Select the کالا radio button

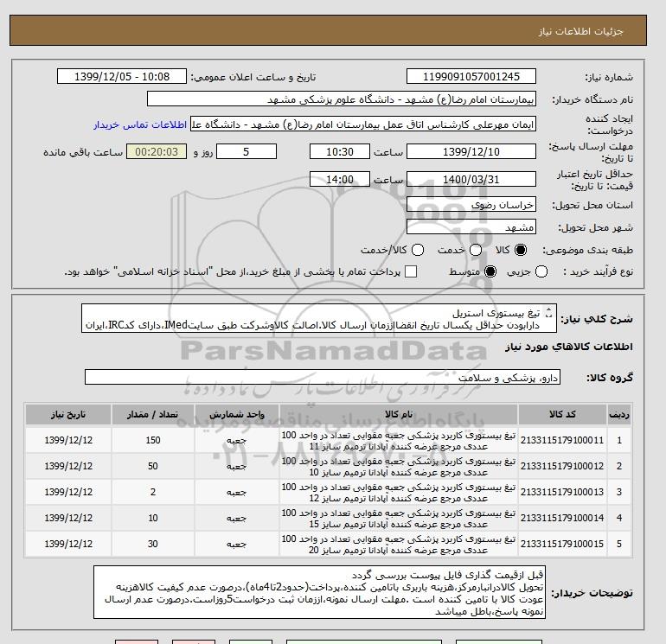[x=521, y=250]
